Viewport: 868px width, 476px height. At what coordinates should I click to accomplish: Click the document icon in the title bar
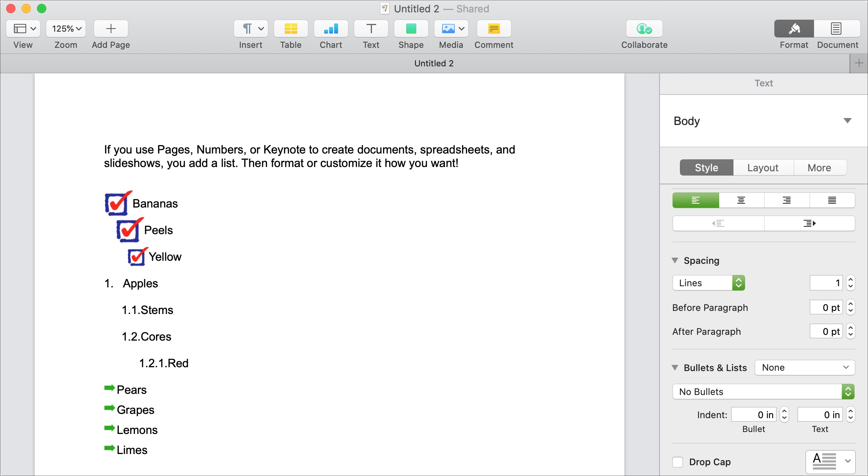coord(384,8)
